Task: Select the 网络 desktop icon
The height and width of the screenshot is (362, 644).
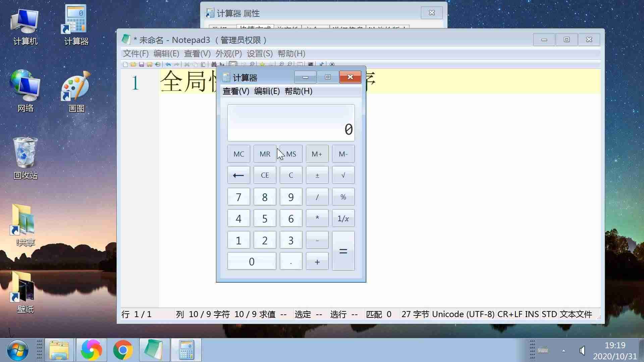Action: point(25,91)
